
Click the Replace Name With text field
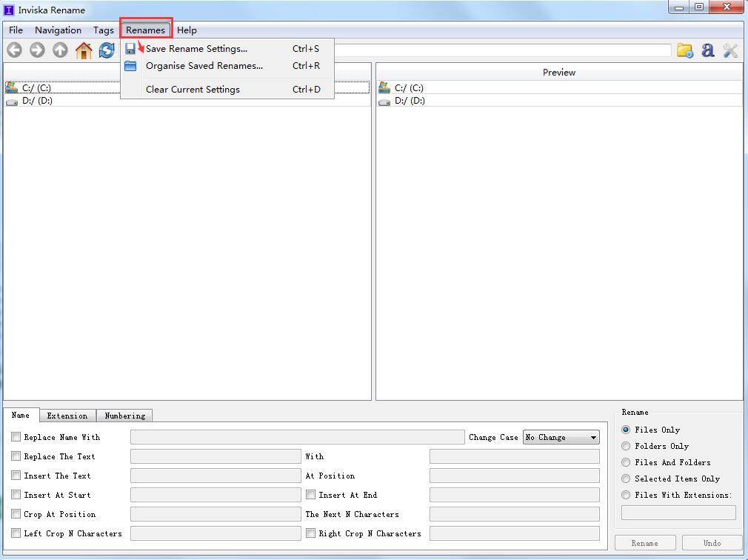tap(298, 437)
